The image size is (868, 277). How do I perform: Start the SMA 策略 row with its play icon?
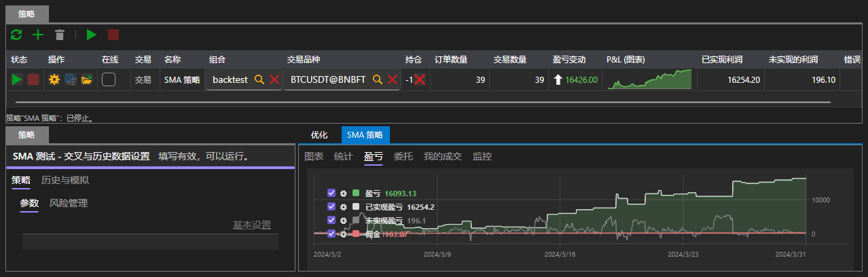[17, 79]
